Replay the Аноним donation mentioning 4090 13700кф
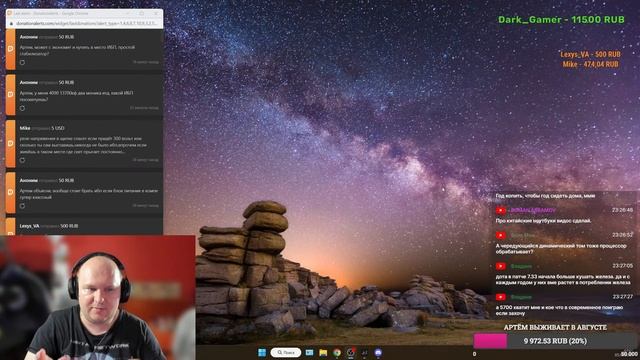Image resolution: width=640 pixels, height=360 pixels. [22, 108]
